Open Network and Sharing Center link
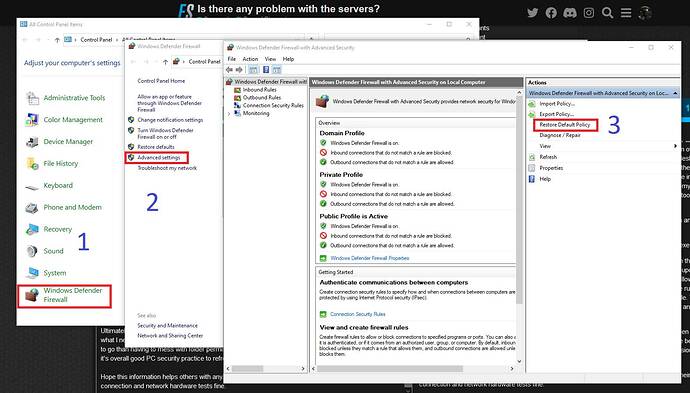690x393 pixels. 170,336
